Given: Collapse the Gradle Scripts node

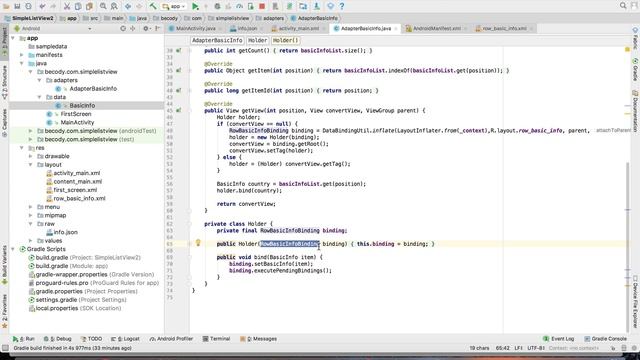Looking at the screenshot, I should pyautogui.click(x=13, y=249).
